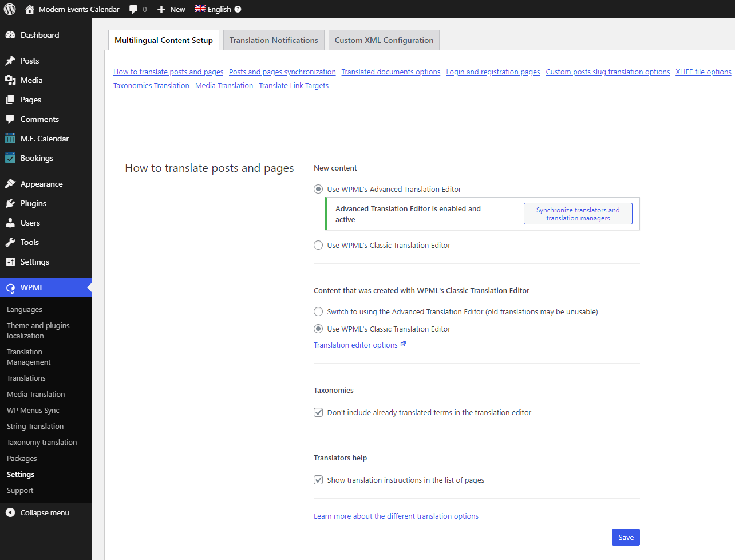The height and width of the screenshot is (560, 735).
Task: Click the Appearance paintbrush icon
Action: click(10, 184)
